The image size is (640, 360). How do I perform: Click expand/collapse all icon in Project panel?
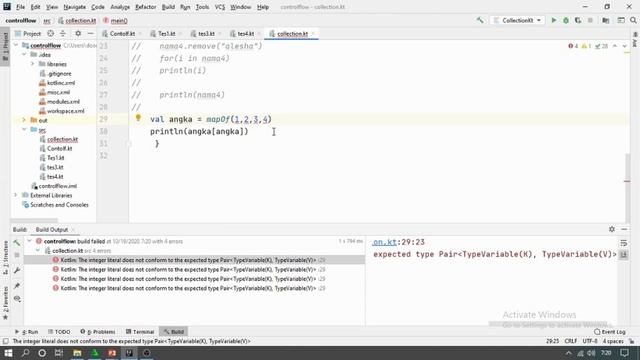coord(62,33)
